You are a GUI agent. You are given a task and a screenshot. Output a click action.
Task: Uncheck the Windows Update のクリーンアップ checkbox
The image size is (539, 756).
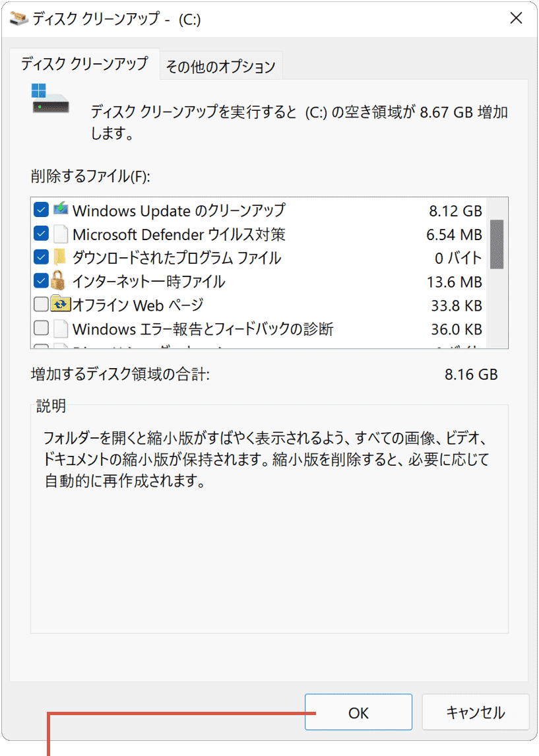[42, 209]
